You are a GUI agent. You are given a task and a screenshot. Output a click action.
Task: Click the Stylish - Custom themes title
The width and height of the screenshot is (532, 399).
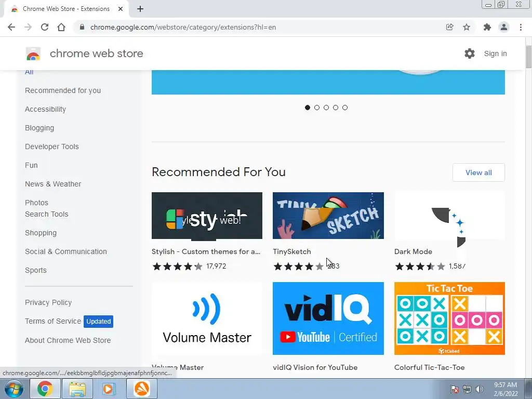(206, 252)
